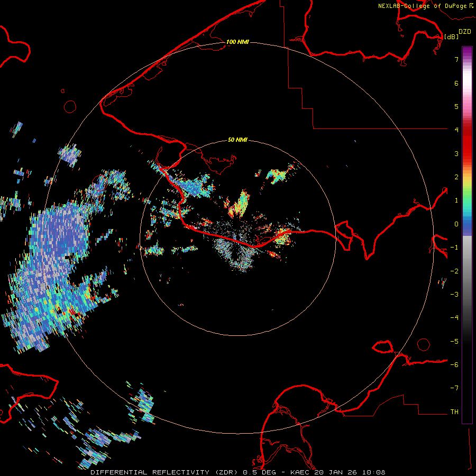This screenshot has width=476, height=476.
Task: Click the scale value 7 on the legend
Action: click(456, 59)
